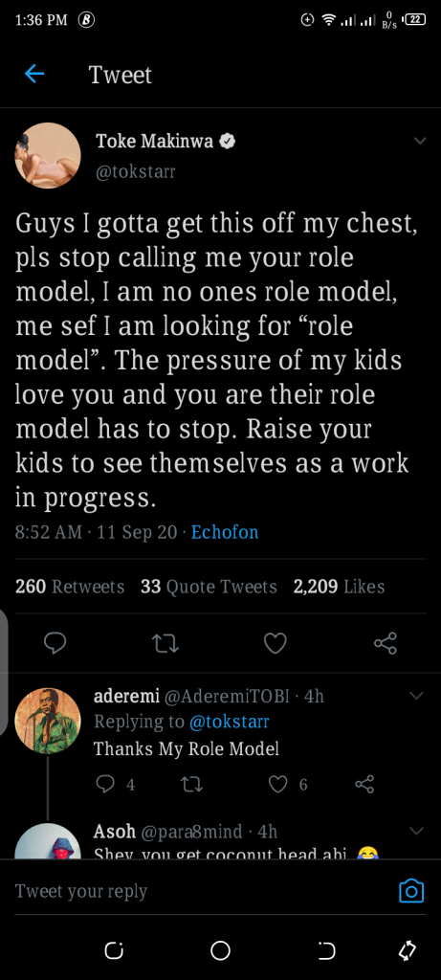Open the 2,209 Likes list

(x=340, y=587)
